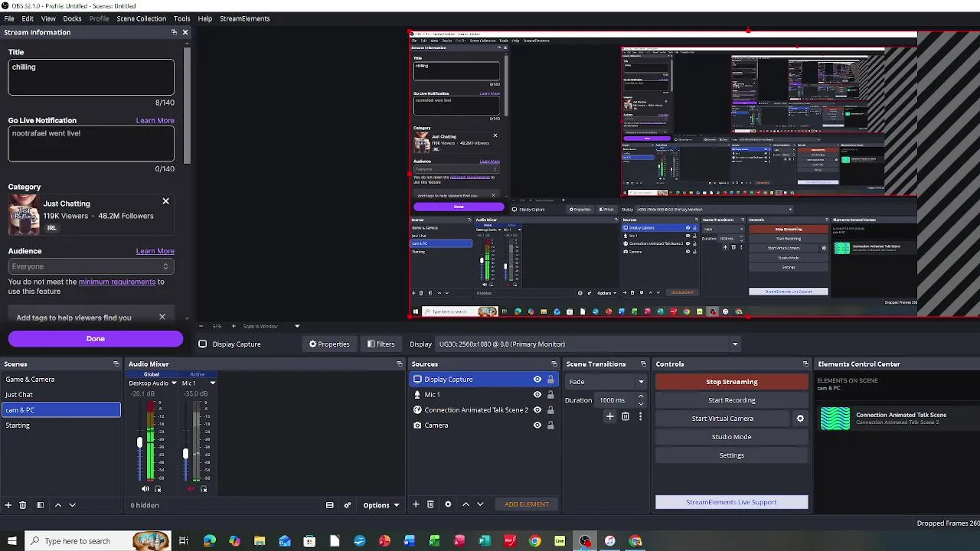Click the stream Title input field

[x=91, y=77]
